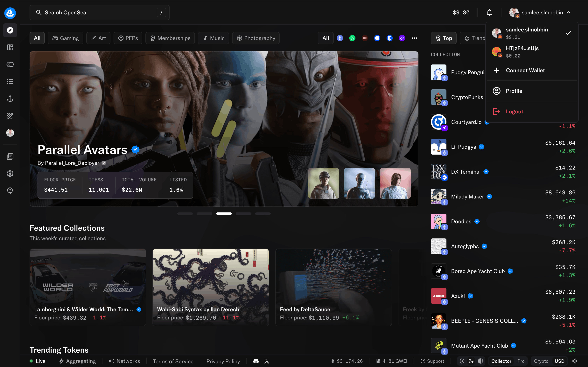
Task: Switch to dark mode using the moon icon
Action: tap(471, 361)
